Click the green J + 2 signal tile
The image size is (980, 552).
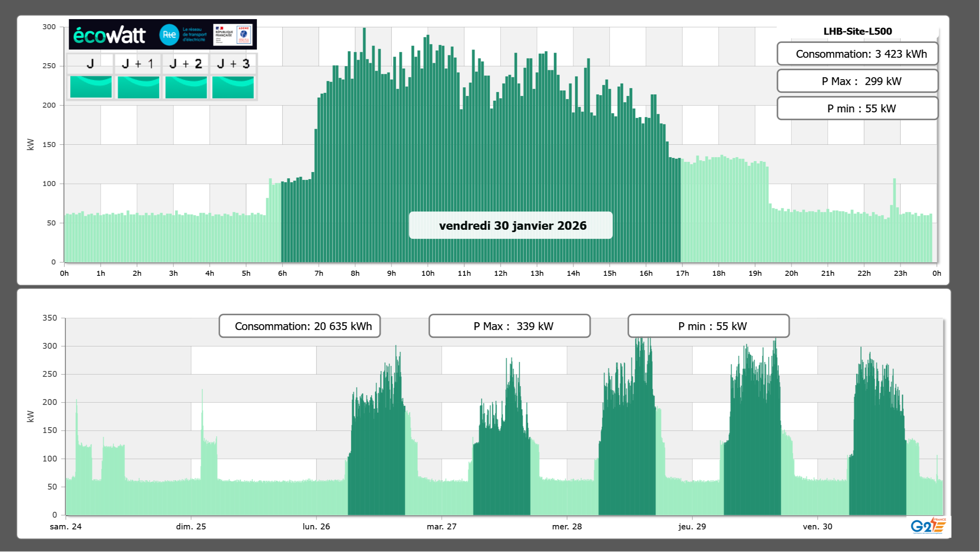[186, 87]
